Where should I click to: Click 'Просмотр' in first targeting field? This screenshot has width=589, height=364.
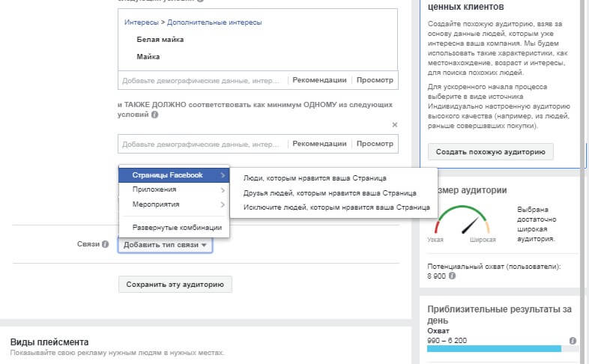[x=375, y=80]
